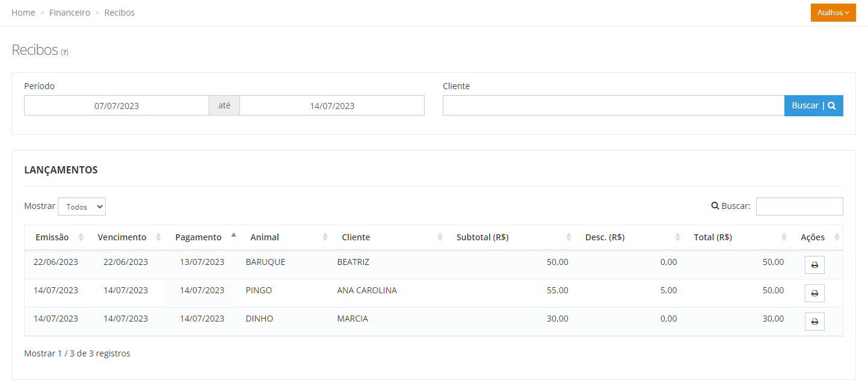Click the Subtotal (R$) column header

[483, 237]
